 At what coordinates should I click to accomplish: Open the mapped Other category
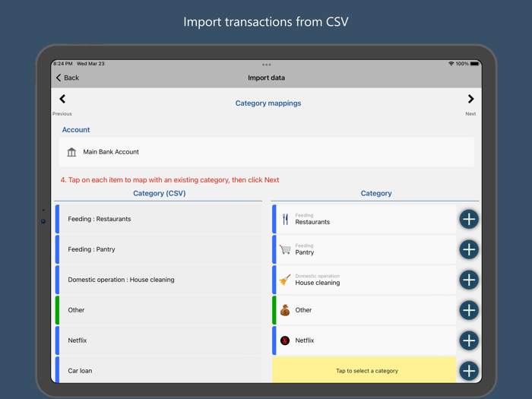[x=364, y=310]
